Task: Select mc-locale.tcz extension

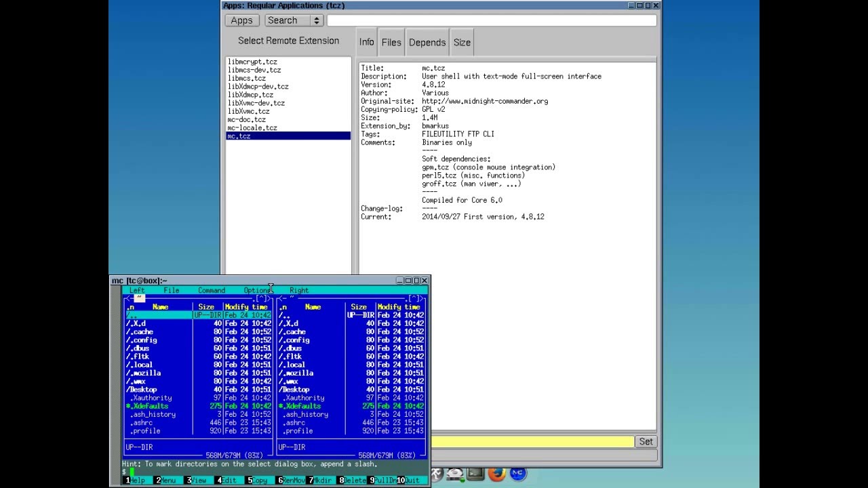Action: [x=288, y=127]
